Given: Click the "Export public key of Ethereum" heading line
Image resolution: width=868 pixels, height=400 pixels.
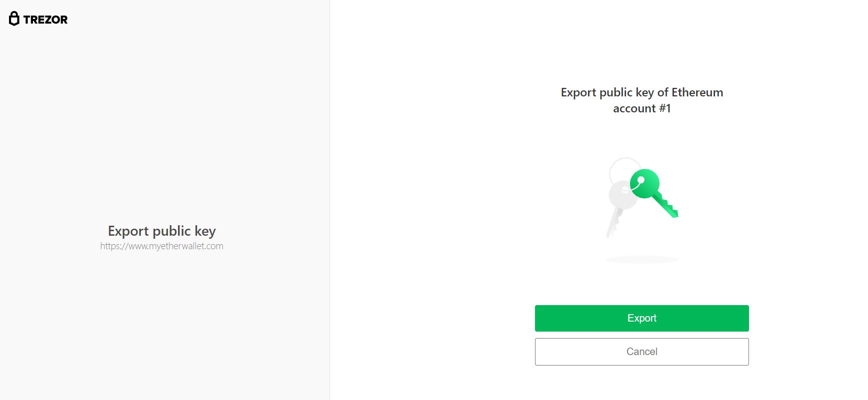Looking at the screenshot, I should (x=641, y=92).
